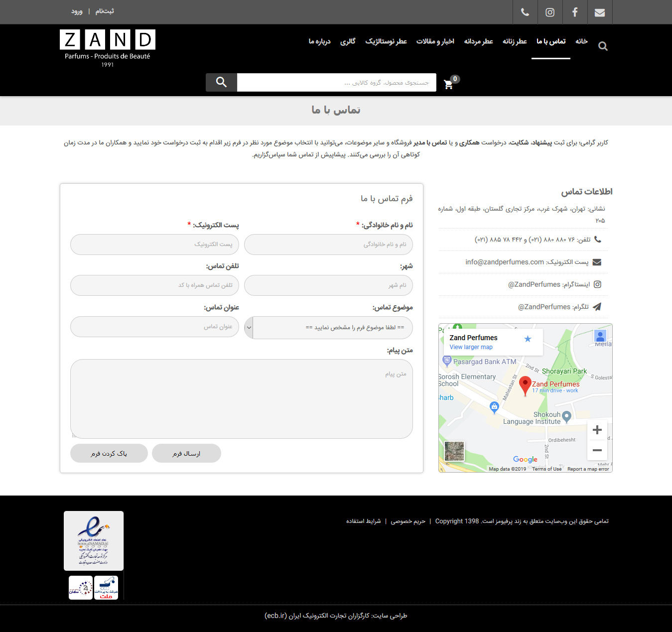The width and height of the screenshot is (672, 632).
Task: Click the متن پیام message textarea
Action: [x=242, y=398]
